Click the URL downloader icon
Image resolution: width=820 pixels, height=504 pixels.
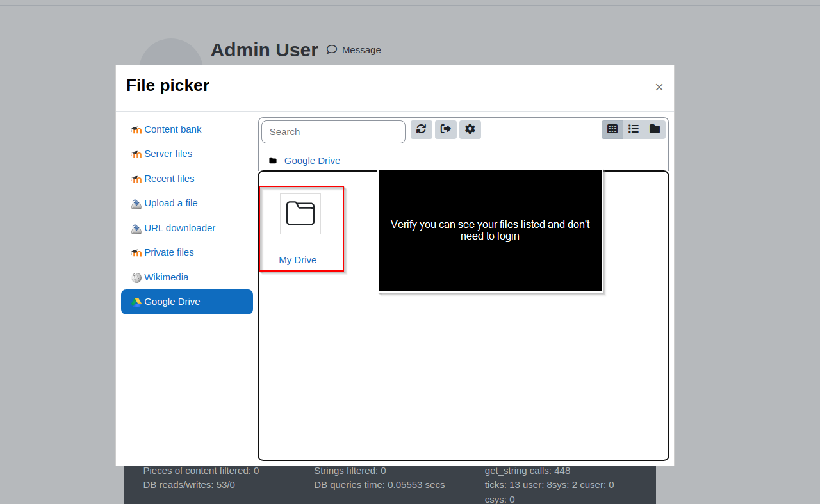(x=136, y=229)
